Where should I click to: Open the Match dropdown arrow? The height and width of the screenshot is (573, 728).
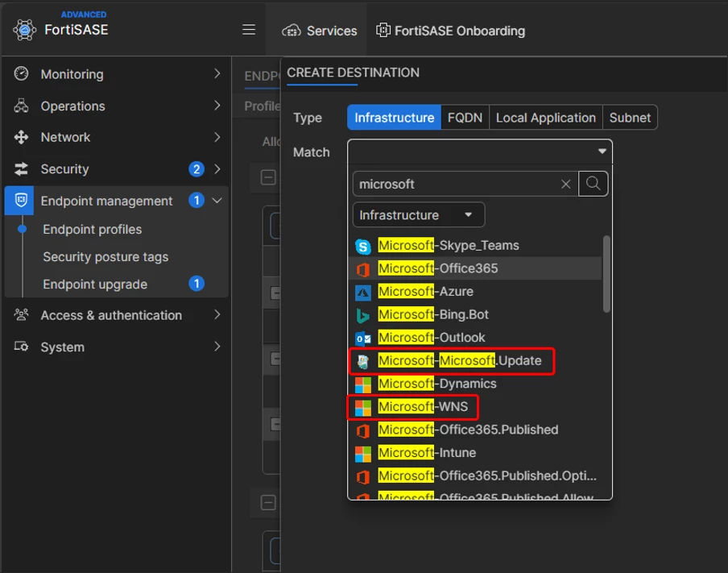pos(602,152)
